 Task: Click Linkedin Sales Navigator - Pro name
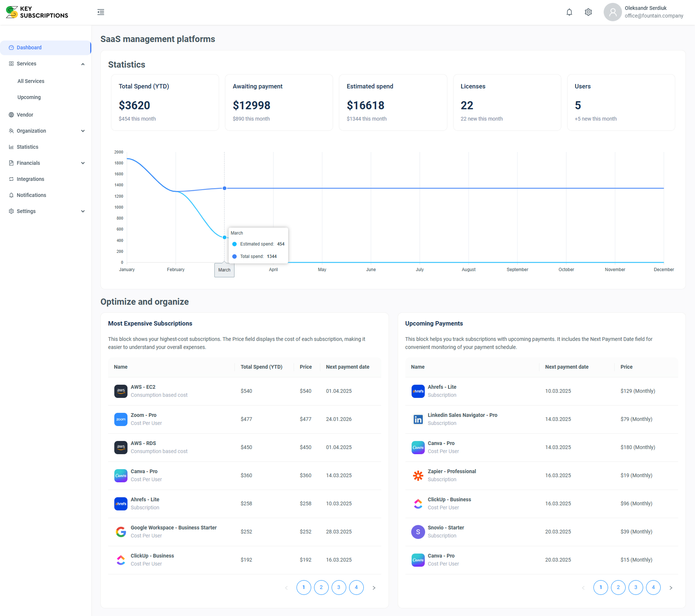coord(462,415)
